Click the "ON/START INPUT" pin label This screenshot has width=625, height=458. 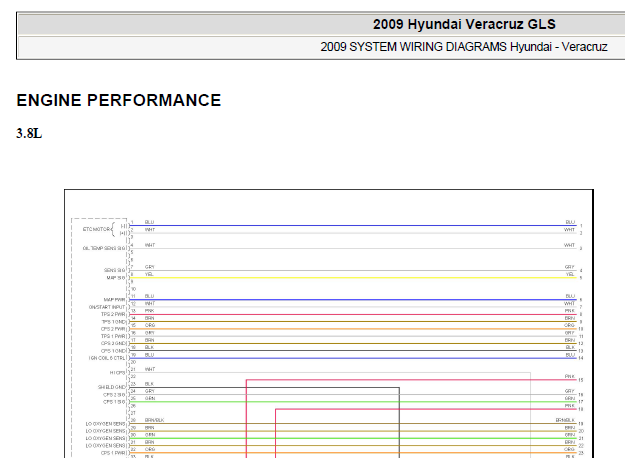coord(107,307)
